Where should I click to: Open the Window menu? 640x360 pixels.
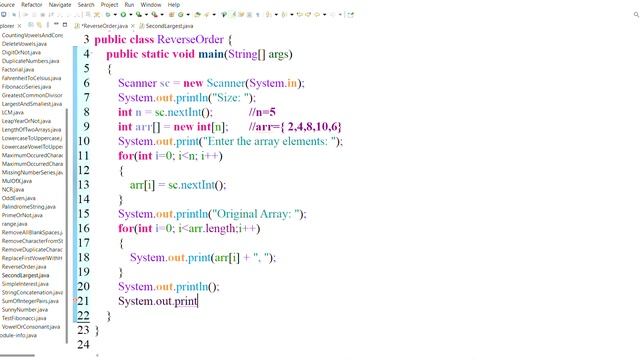tap(151, 4)
